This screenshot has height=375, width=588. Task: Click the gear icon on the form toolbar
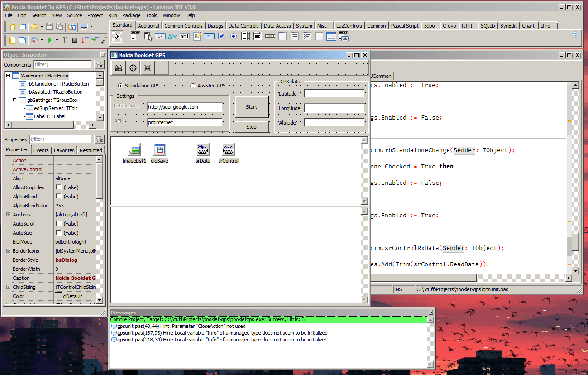(133, 68)
